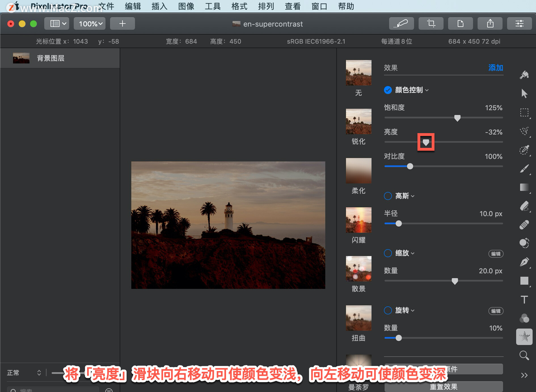536x392 pixels.
Task: Select the Type text tool
Action: pyautogui.click(x=524, y=299)
